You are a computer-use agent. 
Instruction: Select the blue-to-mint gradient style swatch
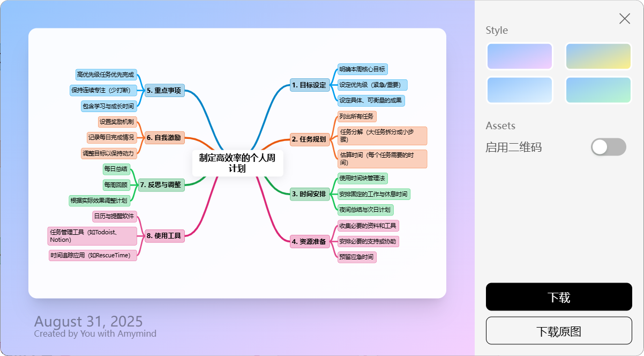(x=598, y=90)
